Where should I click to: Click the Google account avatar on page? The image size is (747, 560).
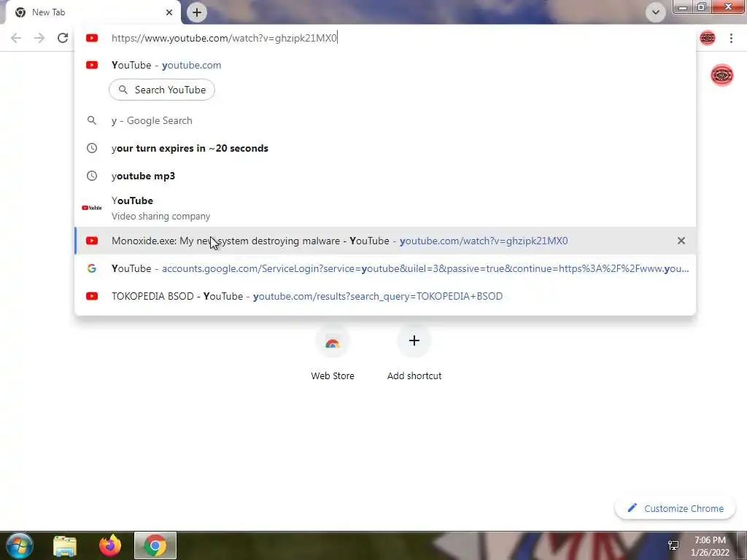721,75
